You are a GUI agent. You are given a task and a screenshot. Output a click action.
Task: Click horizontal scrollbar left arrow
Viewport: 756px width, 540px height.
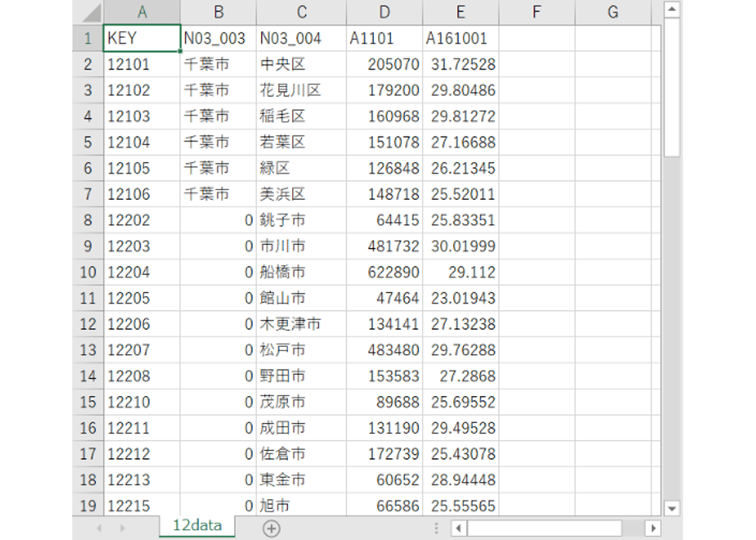click(458, 529)
